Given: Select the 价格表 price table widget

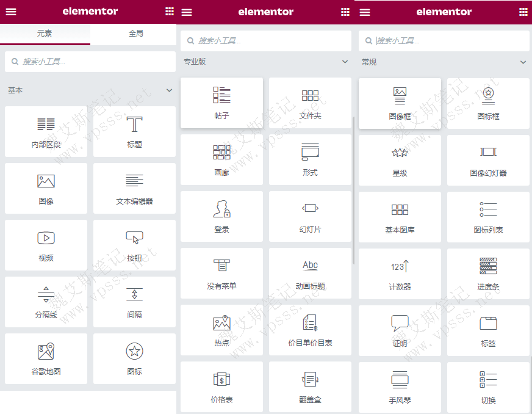Looking at the screenshot, I should click(221, 387).
